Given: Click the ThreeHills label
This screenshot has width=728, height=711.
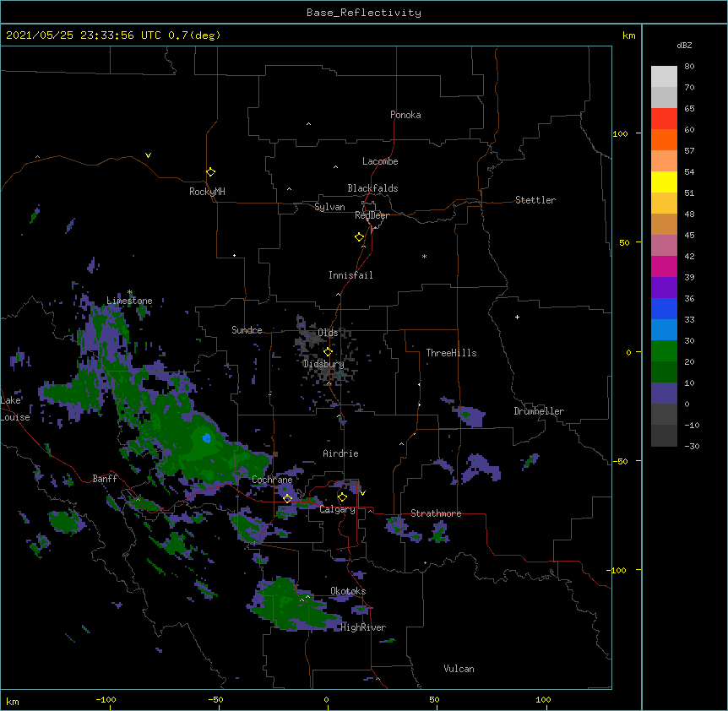Looking at the screenshot, I should click(x=451, y=353).
